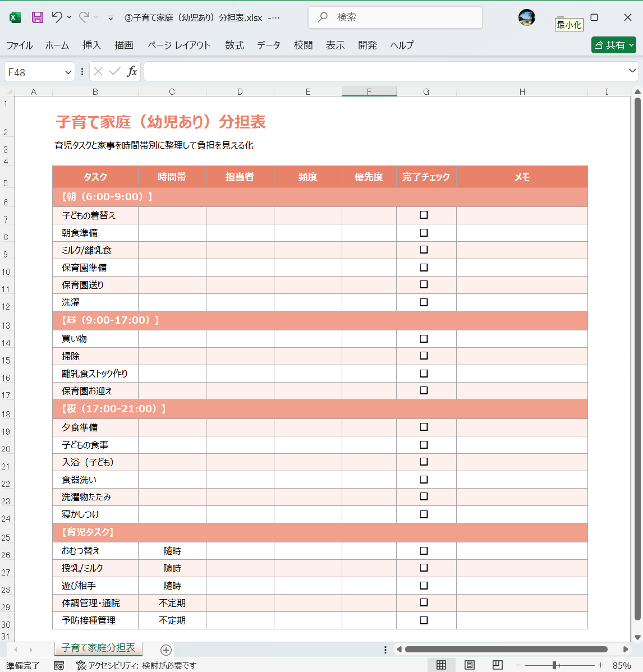Screen dimensions: 643x672
Task: Check the box for 子どもの着替え
Action: pyautogui.click(x=424, y=215)
